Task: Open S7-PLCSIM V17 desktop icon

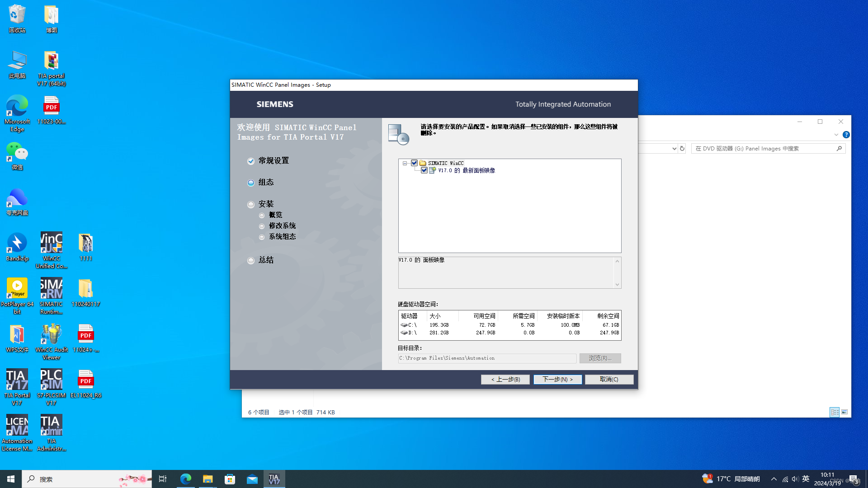Action: tap(51, 380)
